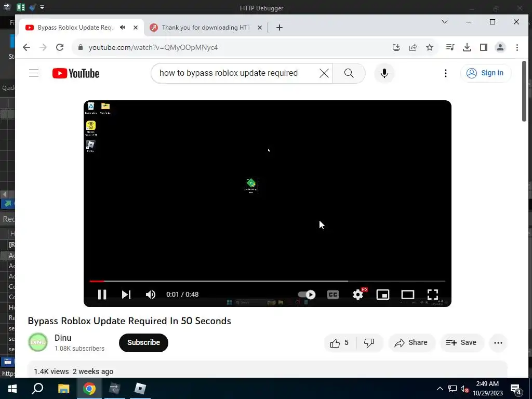Open HTTP Debugger quick access dropdown arrow
The height and width of the screenshot is (399, 532).
pyautogui.click(x=42, y=7)
